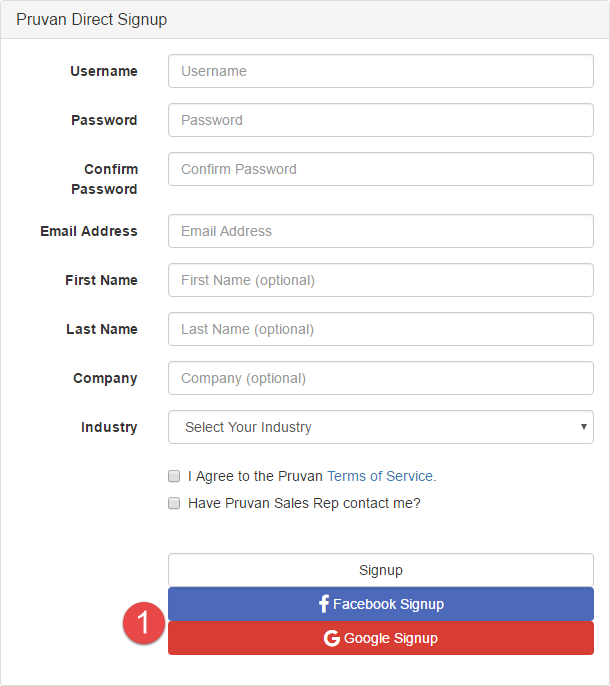Click the Google logo icon

tap(332, 638)
